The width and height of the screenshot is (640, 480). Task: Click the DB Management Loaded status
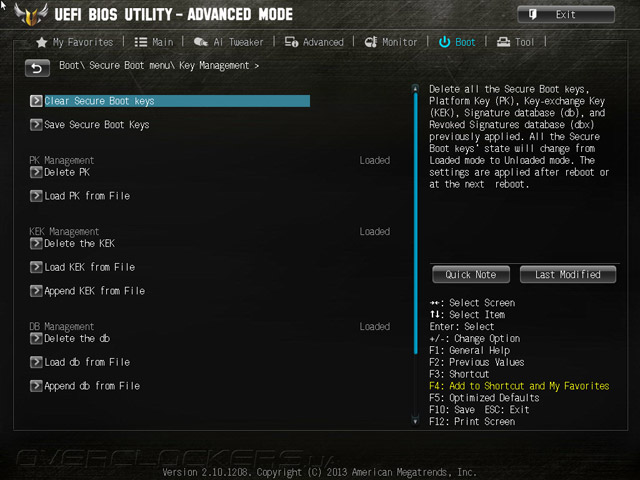[x=375, y=327]
